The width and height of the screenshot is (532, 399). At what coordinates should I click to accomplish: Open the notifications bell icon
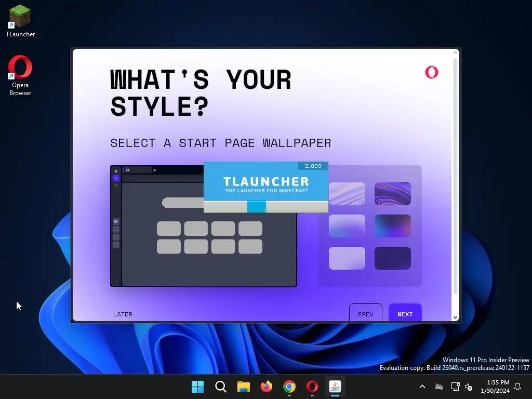pyautogui.click(x=518, y=387)
